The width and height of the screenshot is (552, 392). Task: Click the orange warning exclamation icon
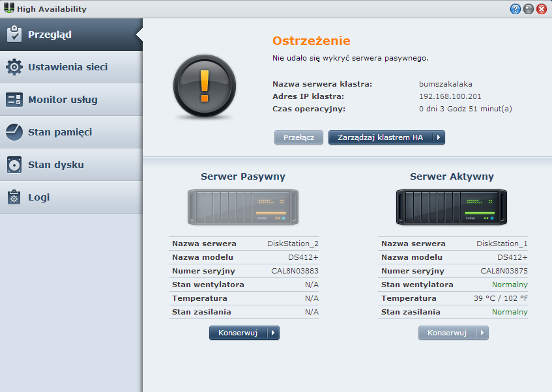point(205,86)
